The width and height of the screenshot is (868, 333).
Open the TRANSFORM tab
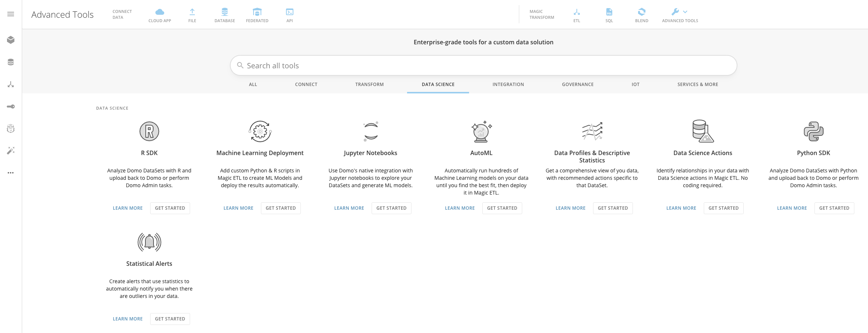(x=369, y=85)
